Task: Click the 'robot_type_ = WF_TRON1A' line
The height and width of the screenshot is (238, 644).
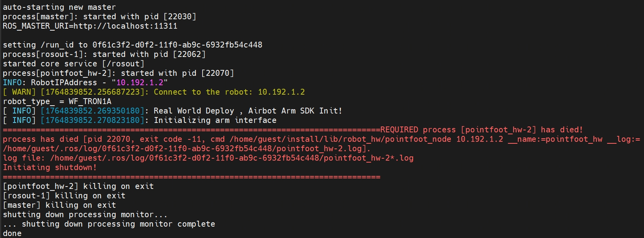Action: click(57, 101)
